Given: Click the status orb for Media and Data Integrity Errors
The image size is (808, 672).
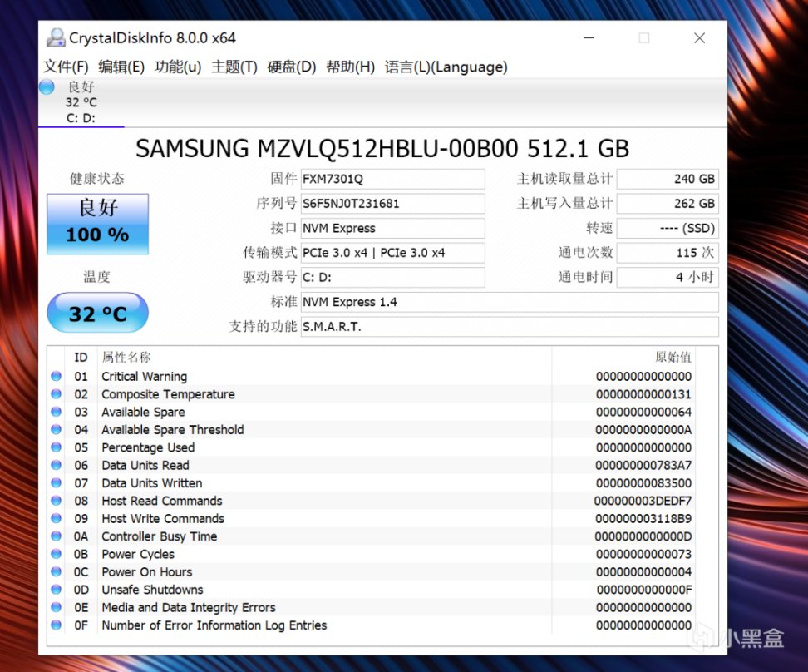Looking at the screenshot, I should tap(57, 607).
